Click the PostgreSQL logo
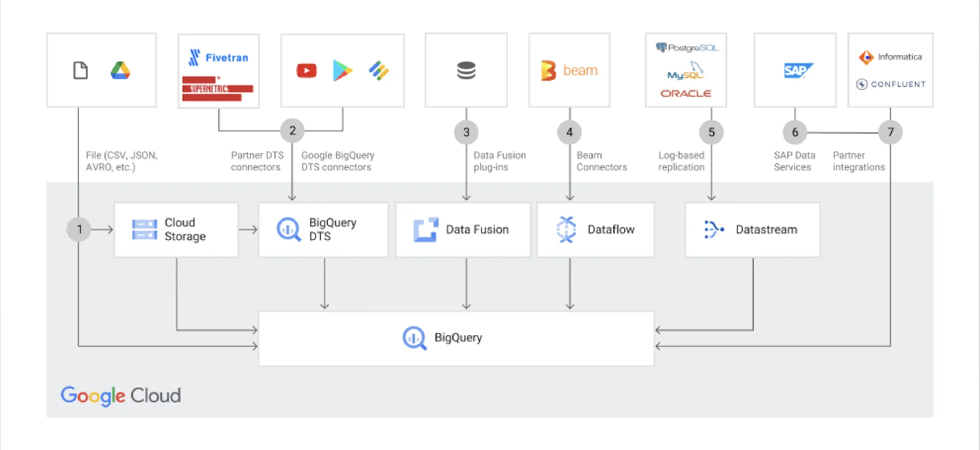Viewport: 980px width, 450px height. coord(687,48)
